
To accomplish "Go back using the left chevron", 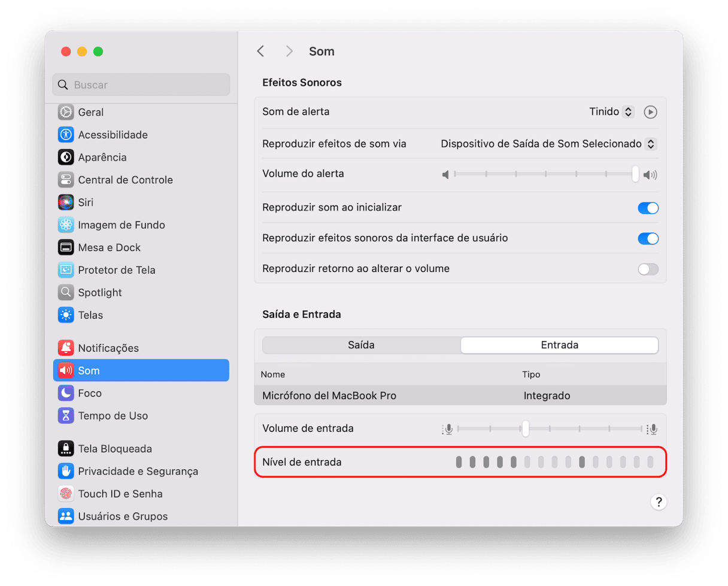I will tap(260, 52).
